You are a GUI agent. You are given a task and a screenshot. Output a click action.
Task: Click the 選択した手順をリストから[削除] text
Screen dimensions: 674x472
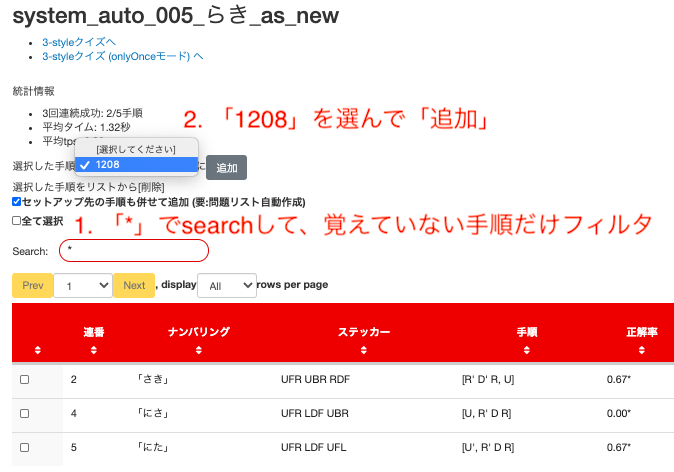pyautogui.click(x=88, y=187)
